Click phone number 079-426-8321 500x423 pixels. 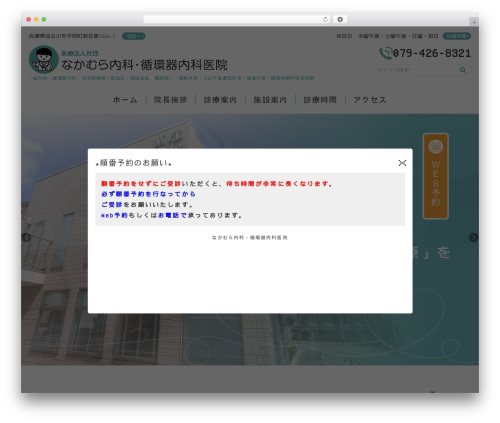click(x=432, y=53)
